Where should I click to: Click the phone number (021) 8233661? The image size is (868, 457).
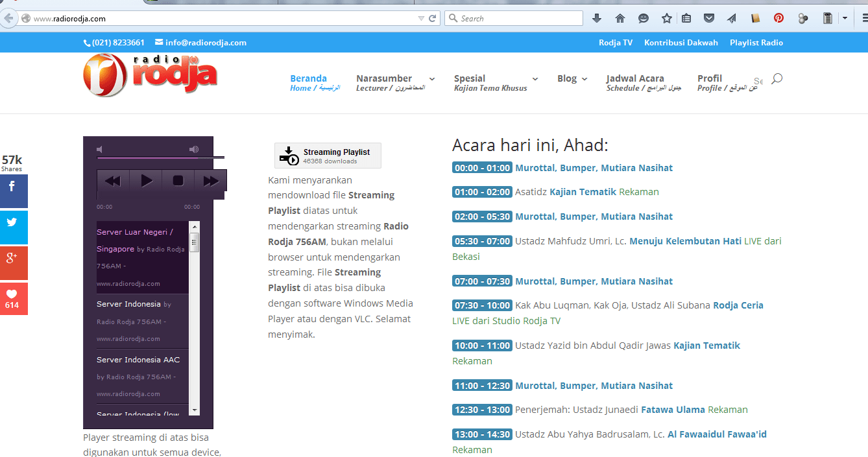(x=114, y=43)
